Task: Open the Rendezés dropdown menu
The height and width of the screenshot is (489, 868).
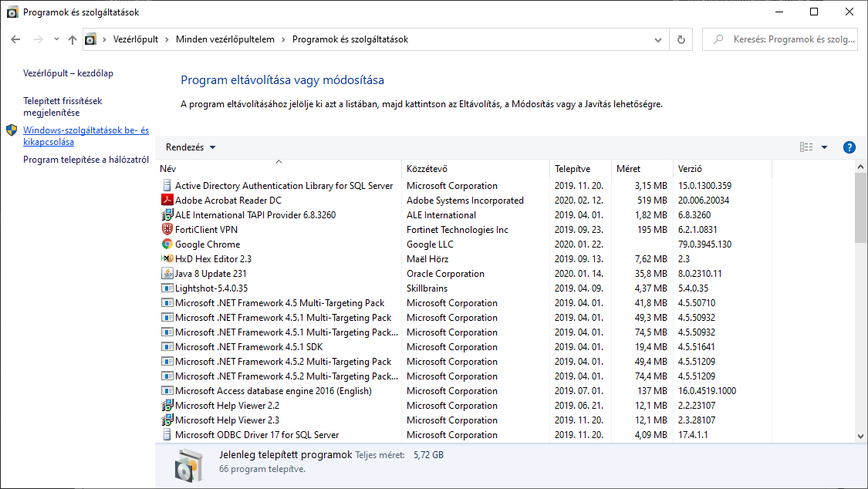Action: coord(191,147)
